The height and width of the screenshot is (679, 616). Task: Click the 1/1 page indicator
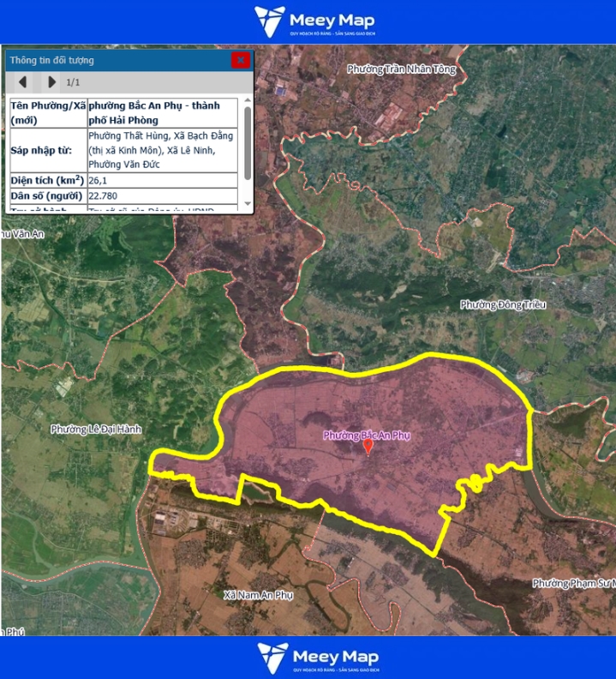73,82
